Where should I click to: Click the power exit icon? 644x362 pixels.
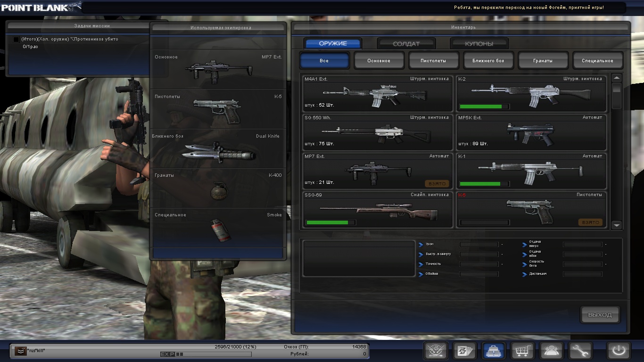pos(619,351)
